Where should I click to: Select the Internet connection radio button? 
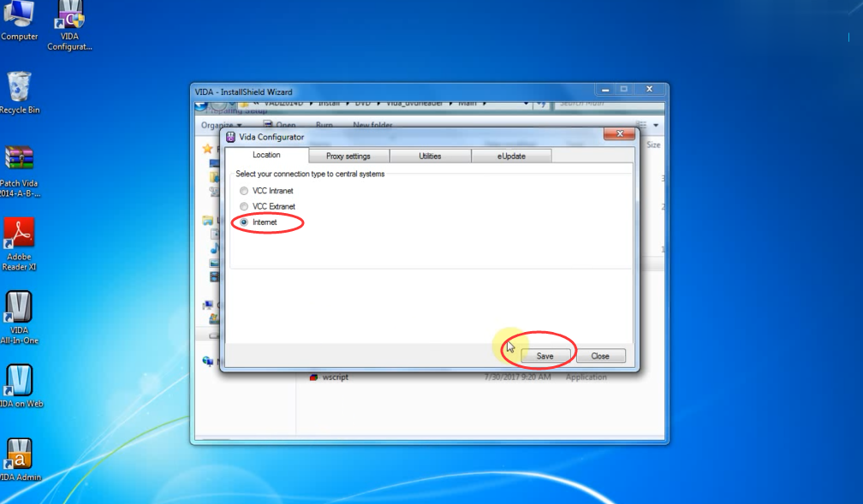coord(244,222)
